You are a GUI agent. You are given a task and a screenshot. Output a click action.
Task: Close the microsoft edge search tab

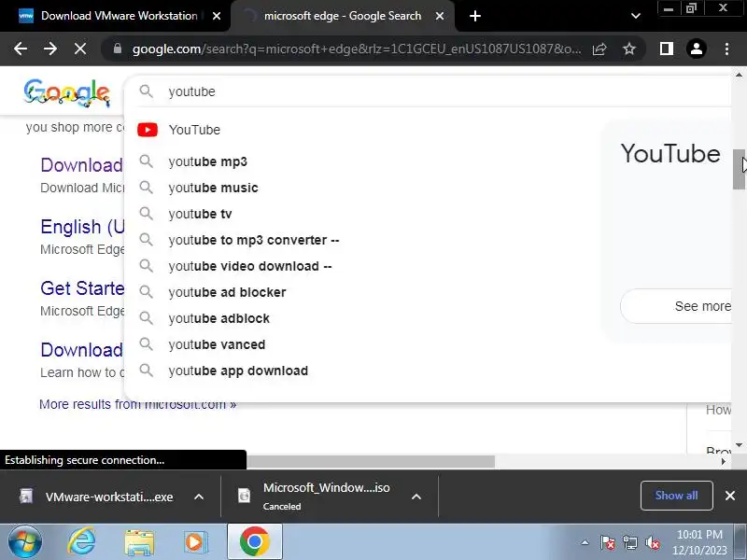pyautogui.click(x=440, y=16)
